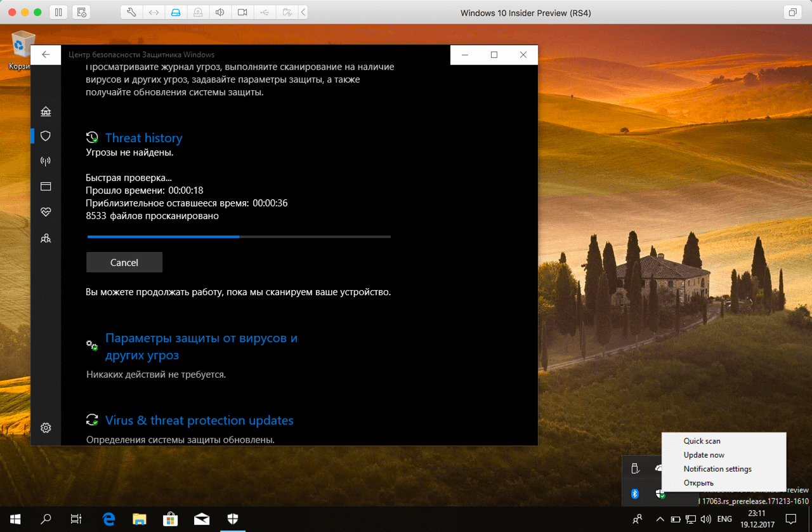
Task: Open Параметры защиты от вирусов link
Action: [201, 347]
